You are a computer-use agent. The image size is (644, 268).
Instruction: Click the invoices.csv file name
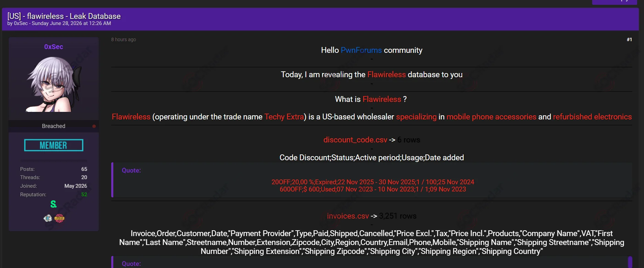pyautogui.click(x=348, y=216)
